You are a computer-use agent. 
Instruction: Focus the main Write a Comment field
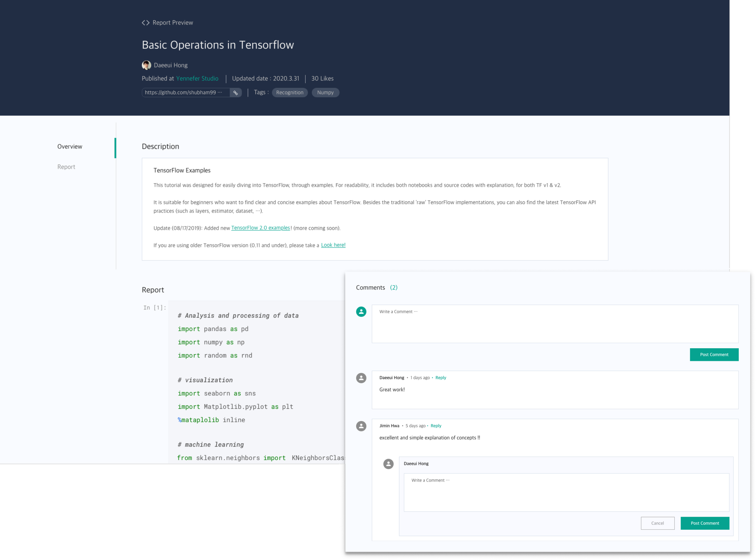[555, 324]
